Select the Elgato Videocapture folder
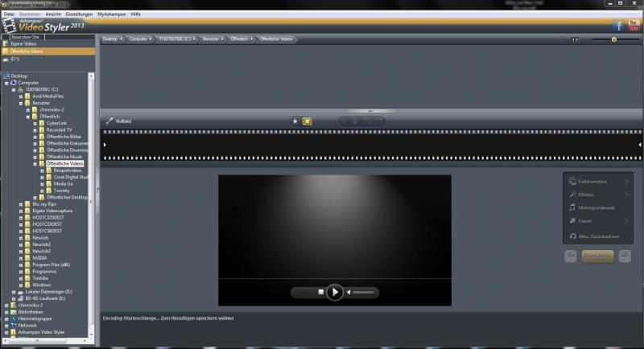 tap(52, 211)
